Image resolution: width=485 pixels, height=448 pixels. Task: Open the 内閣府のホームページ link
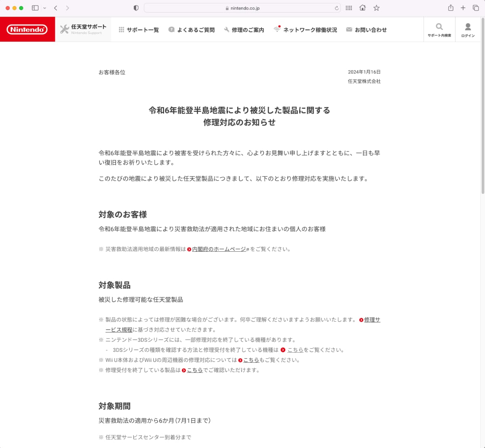(219, 249)
